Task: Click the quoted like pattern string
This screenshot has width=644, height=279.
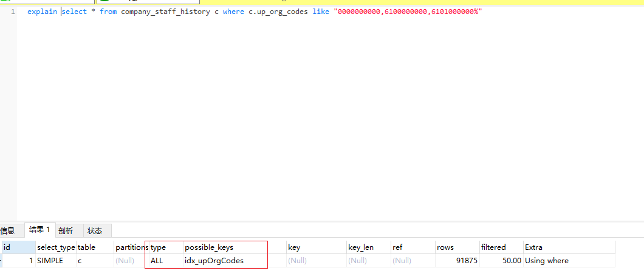Action: pyautogui.click(x=408, y=12)
